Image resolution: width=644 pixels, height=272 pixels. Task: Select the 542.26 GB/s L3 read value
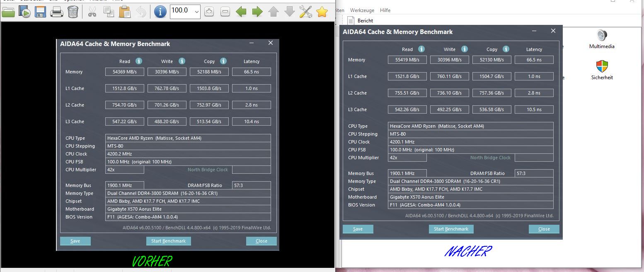(x=407, y=109)
